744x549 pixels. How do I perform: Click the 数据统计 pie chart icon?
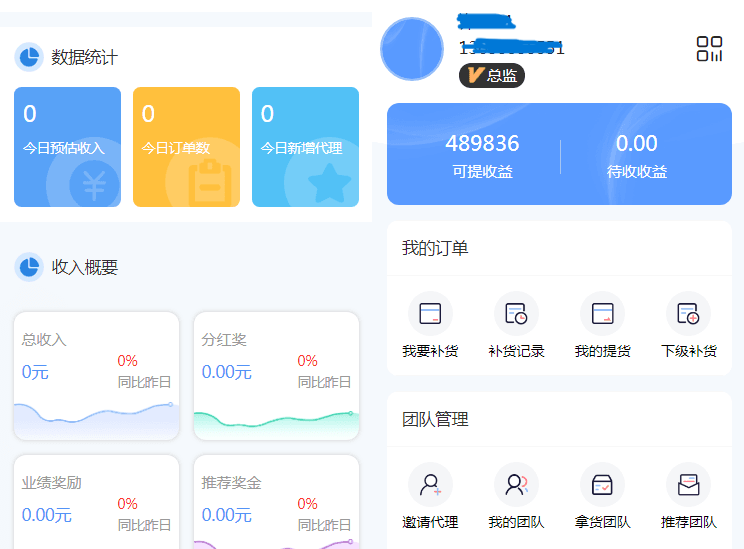tap(29, 57)
